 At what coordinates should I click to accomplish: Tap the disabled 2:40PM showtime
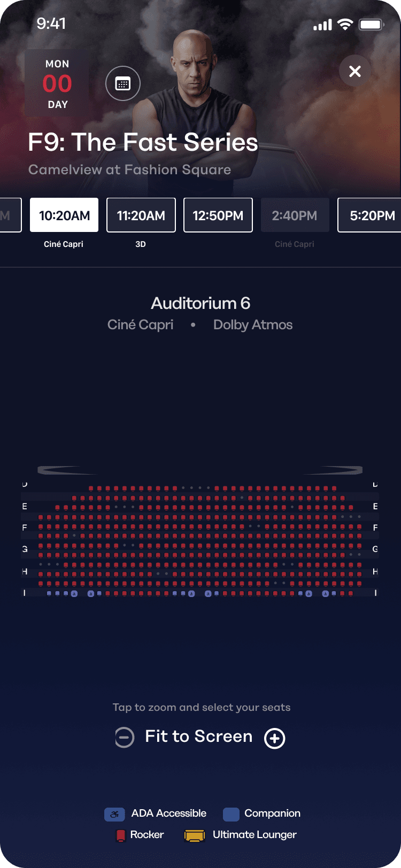click(x=295, y=215)
